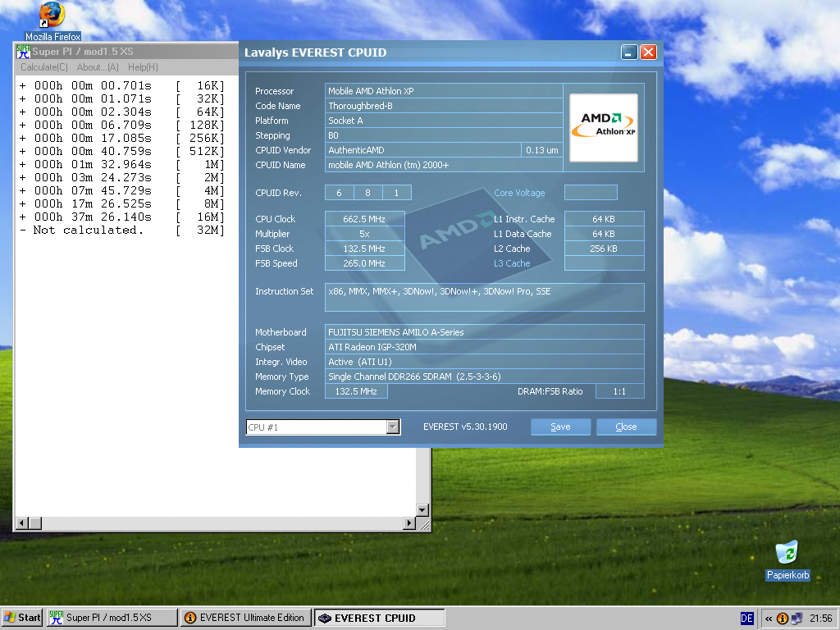Click Super PI scroll right arrow
This screenshot has height=630, width=840.
point(409,523)
